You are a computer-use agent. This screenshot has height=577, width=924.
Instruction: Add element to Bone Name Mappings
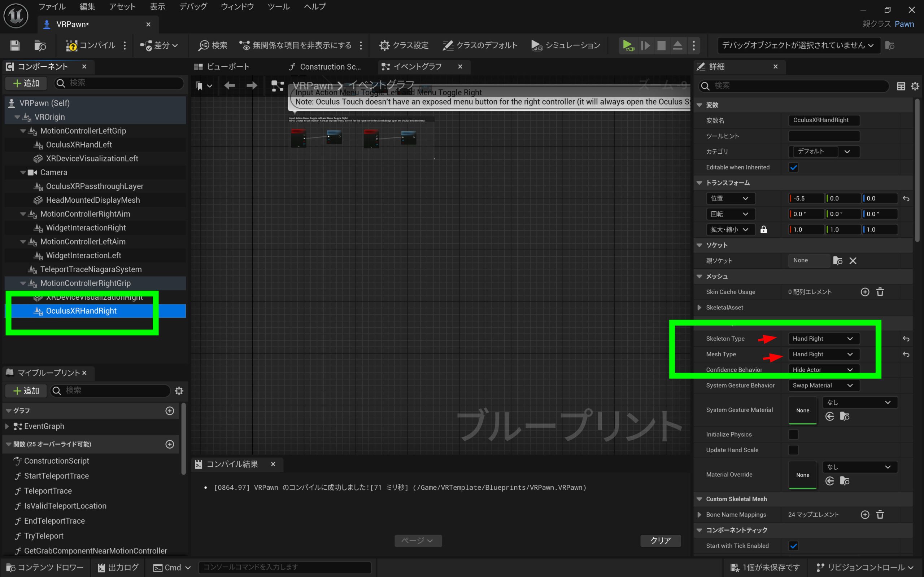865,514
